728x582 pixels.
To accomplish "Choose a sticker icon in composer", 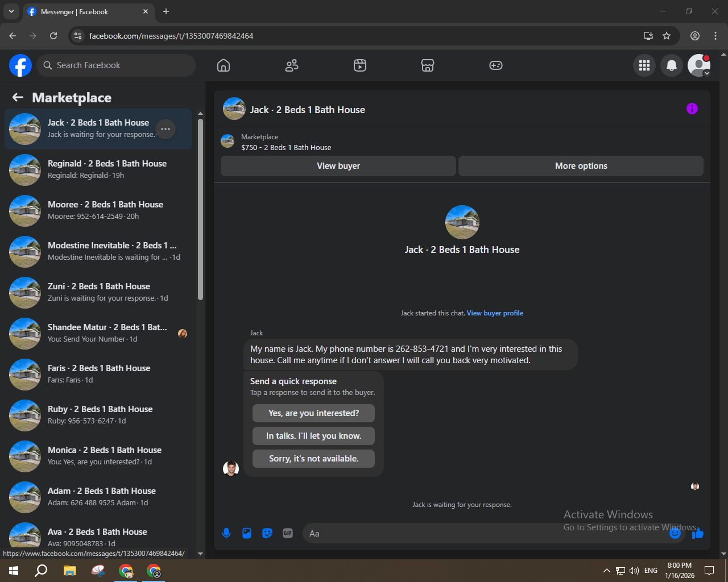I will [x=267, y=533].
